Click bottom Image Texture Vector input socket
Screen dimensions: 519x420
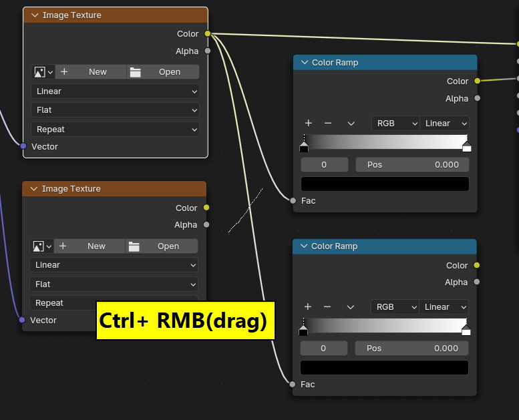[x=22, y=320]
